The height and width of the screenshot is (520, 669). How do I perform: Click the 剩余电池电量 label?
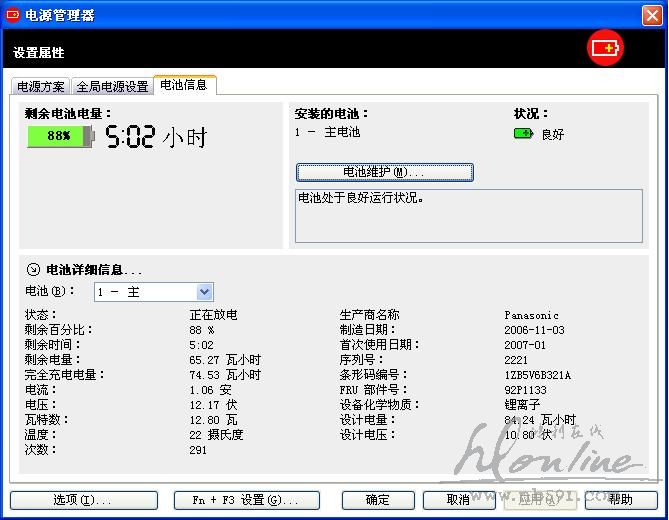pos(68,113)
